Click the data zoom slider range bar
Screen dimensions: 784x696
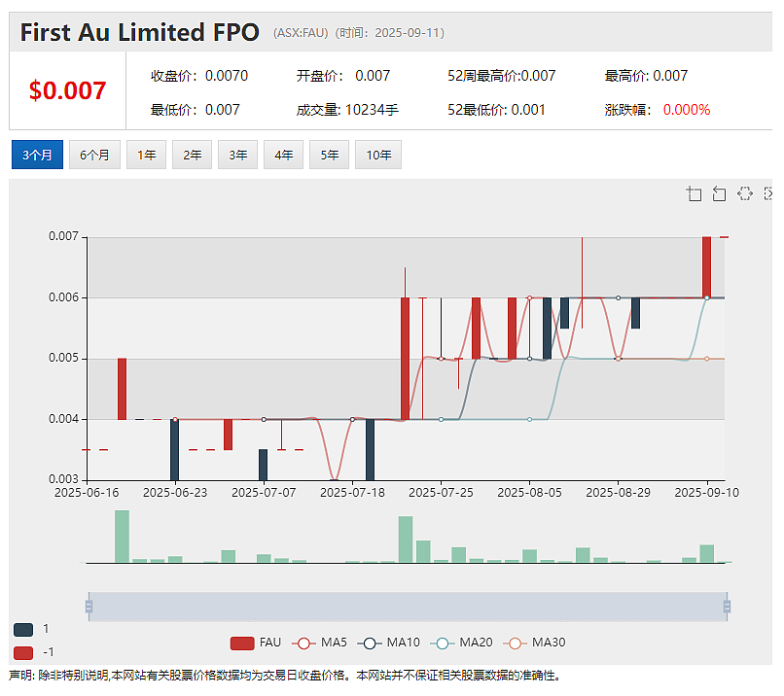(408, 607)
